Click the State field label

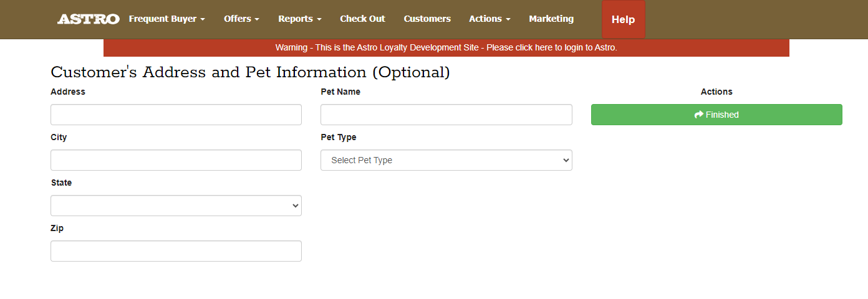[x=61, y=183]
